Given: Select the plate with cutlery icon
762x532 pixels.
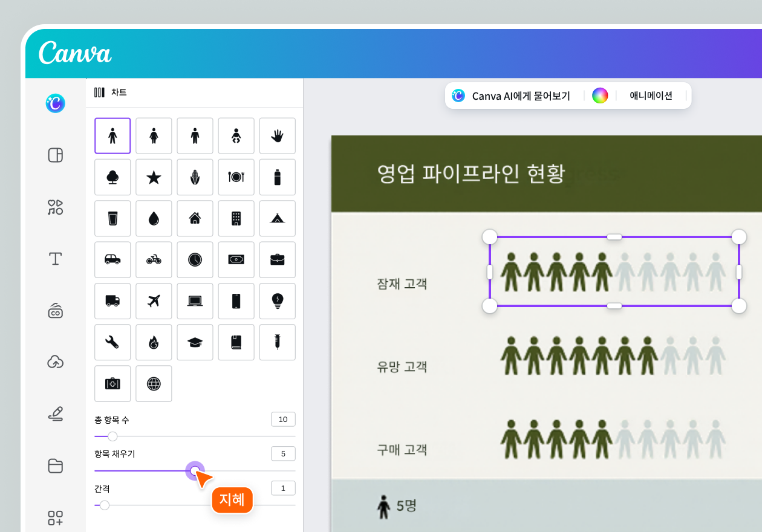Looking at the screenshot, I should (236, 177).
